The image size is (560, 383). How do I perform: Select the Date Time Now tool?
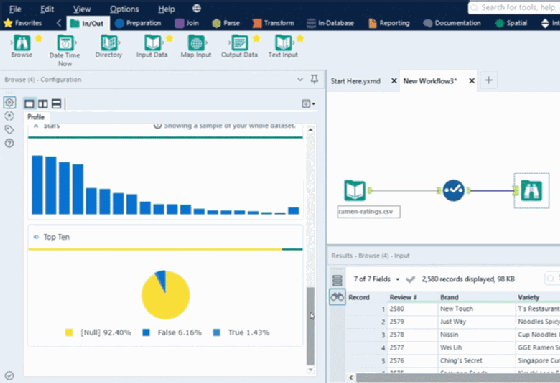click(x=65, y=50)
